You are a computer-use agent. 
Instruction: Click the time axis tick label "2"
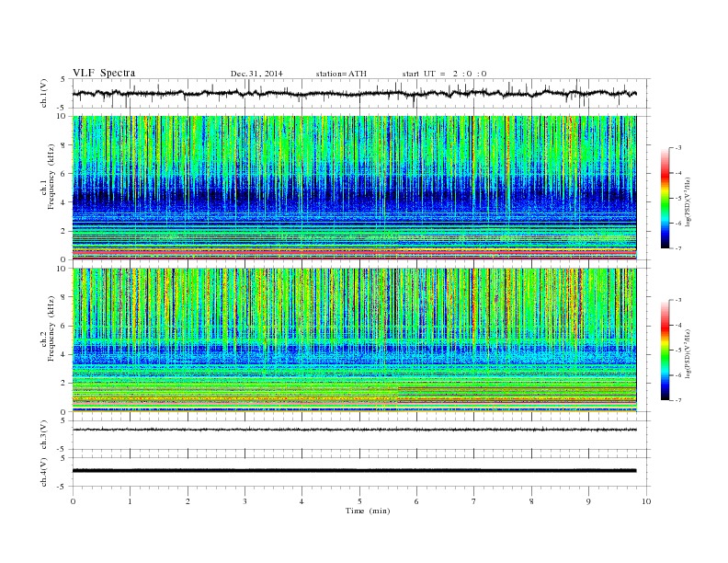click(188, 501)
